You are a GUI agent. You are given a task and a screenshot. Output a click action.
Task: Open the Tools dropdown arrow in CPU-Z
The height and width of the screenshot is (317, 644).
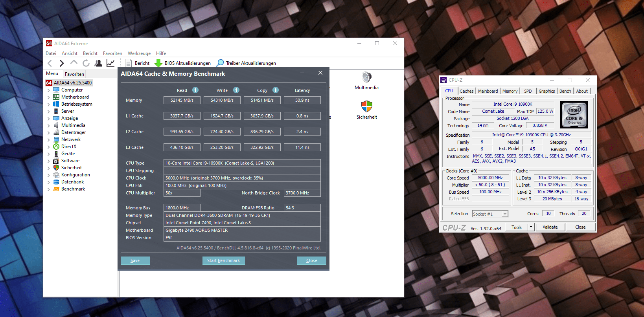pyautogui.click(x=531, y=227)
